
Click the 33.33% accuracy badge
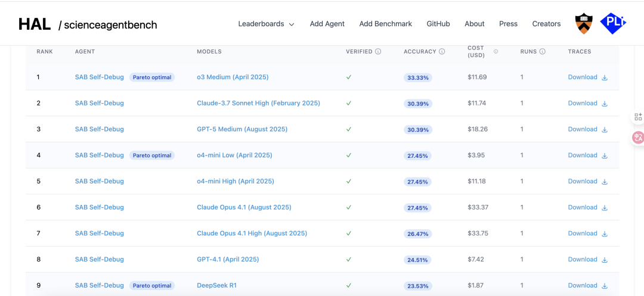(417, 78)
